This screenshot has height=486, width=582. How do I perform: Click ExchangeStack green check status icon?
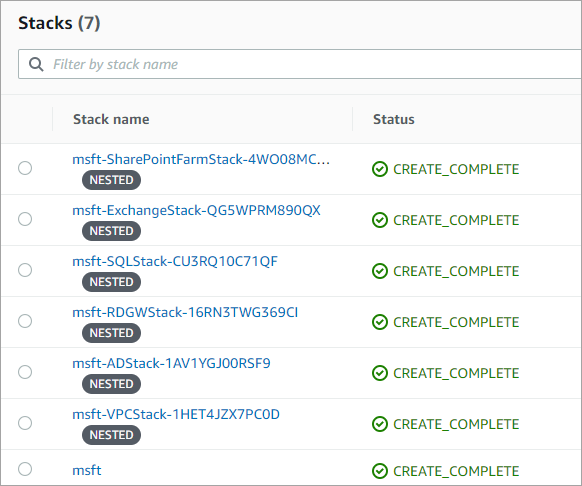point(380,220)
